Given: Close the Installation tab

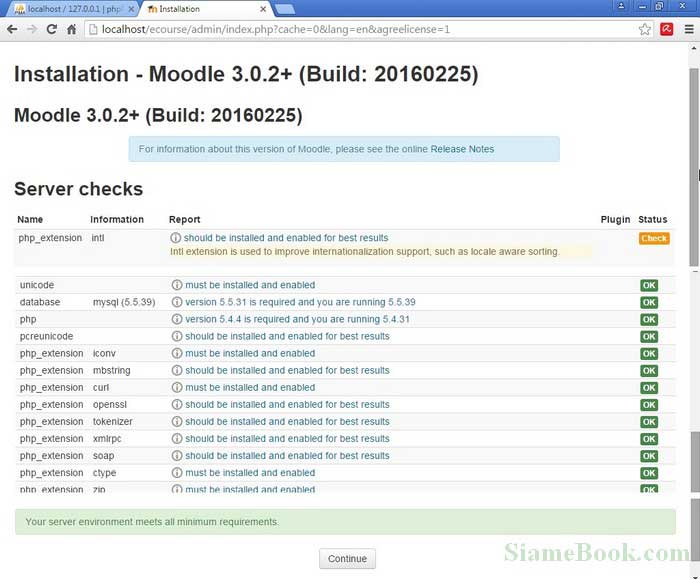Looking at the screenshot, I should (x=263, y=9).
